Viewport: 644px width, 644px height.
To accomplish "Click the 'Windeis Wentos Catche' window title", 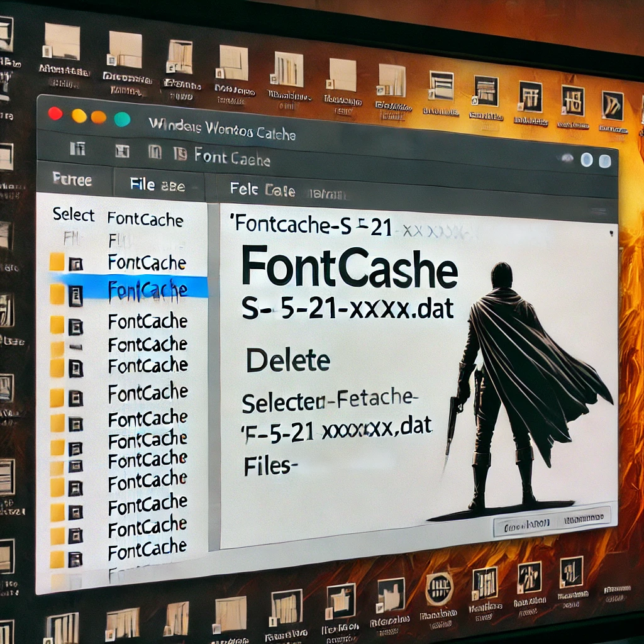I will tap(222, 128).
